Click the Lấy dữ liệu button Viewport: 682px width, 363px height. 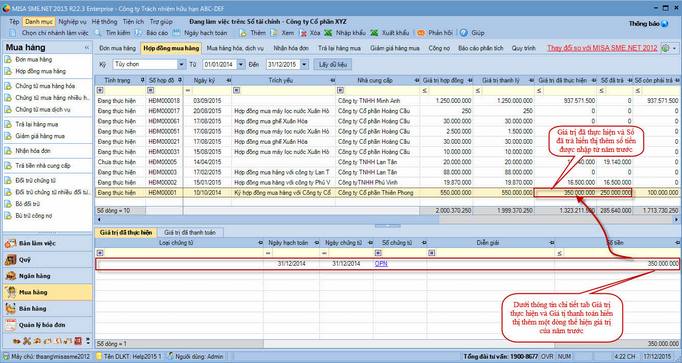click(333, 64)
